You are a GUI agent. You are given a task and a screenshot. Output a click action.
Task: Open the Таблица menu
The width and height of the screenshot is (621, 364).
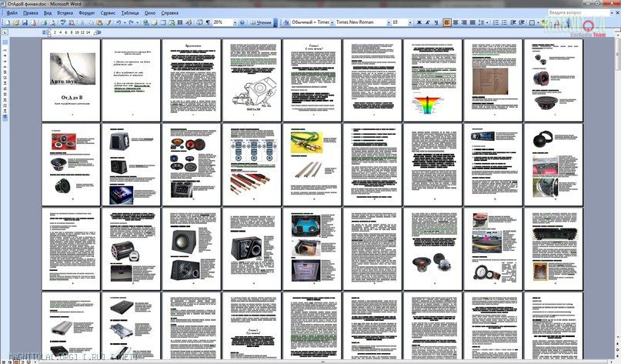[130, 13]
